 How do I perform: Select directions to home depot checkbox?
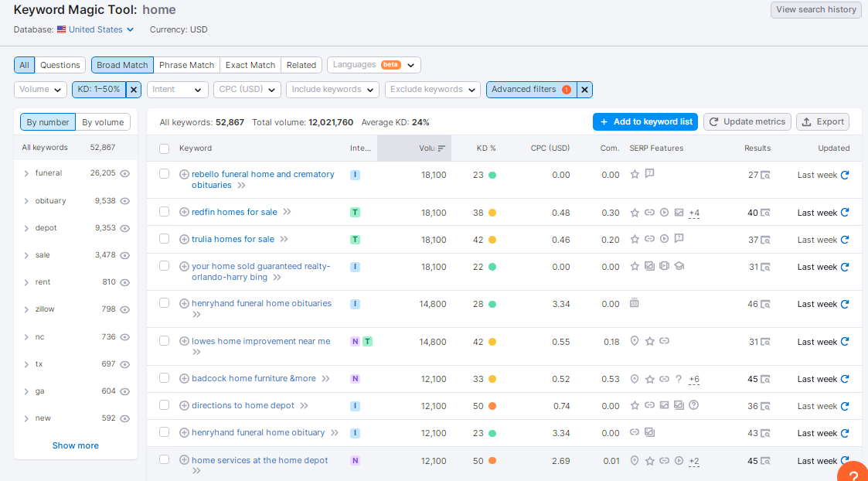(x=165, y=404)
